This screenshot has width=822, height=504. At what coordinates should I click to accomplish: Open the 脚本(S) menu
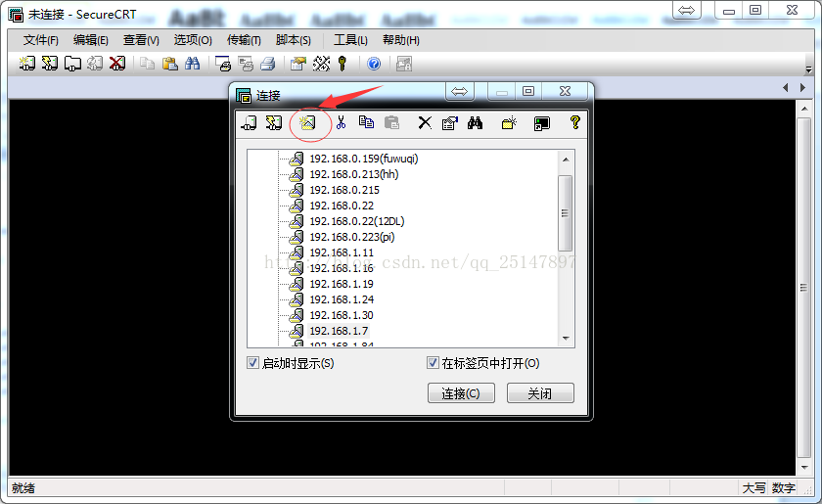[x=293, y=40]
